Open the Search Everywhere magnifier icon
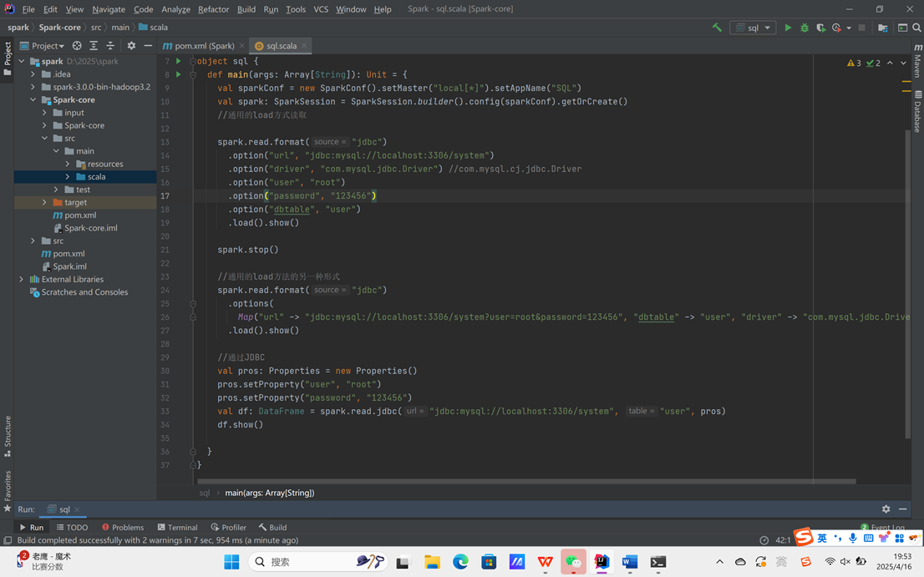Screen dimensions: 924x577 916,27
